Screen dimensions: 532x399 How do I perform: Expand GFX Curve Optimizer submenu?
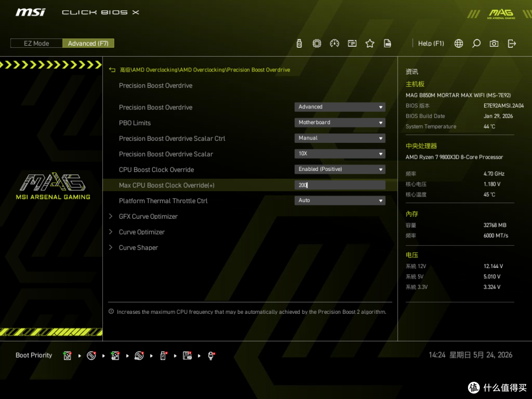click(x=148, y=216)
